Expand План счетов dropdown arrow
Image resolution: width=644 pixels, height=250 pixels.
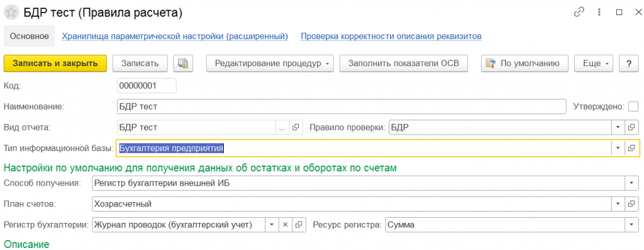618,203
